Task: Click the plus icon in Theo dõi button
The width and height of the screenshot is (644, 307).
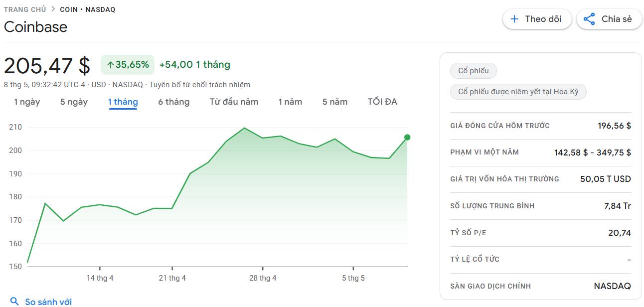Action: tap(514, 19)
